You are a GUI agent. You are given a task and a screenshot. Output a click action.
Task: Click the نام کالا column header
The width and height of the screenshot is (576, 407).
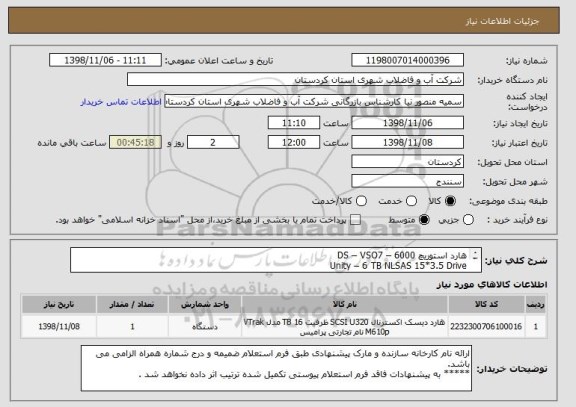[345, 305]
